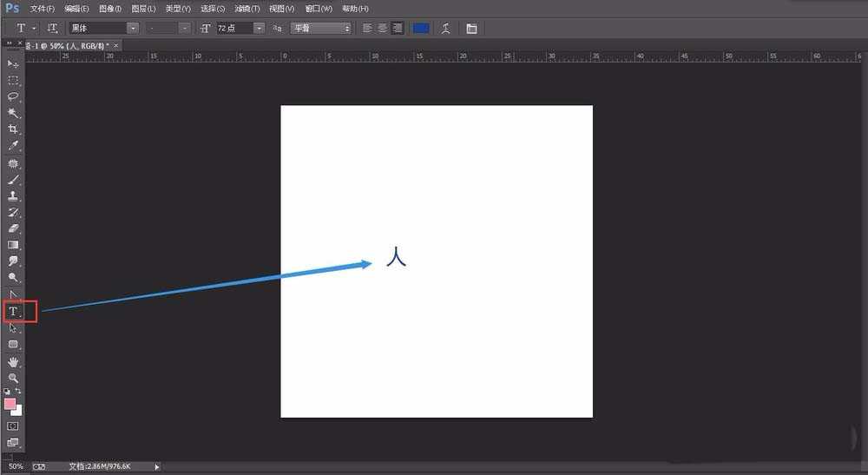Pick the Eraser tool
The image size is (868, 475).
coord(13,228)
